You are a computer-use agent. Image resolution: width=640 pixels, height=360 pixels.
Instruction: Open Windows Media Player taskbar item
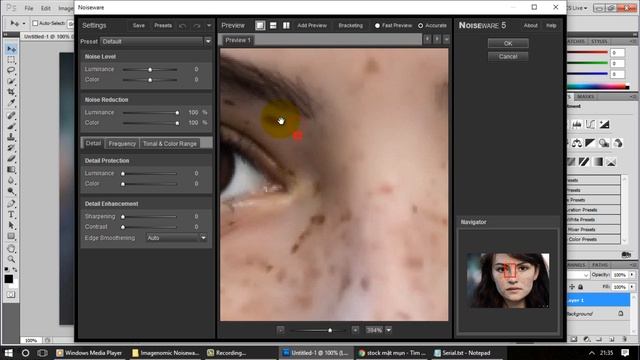pyautogui.click(x=89, y=353)
